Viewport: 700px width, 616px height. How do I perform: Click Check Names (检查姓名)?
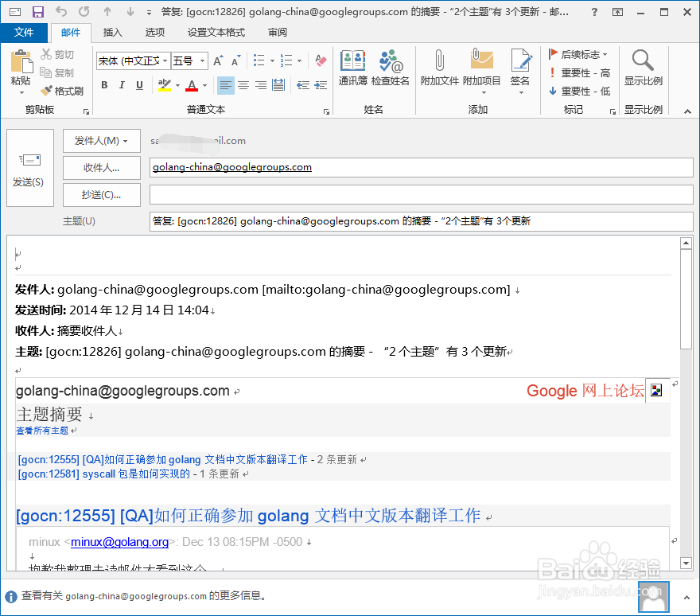391,68
